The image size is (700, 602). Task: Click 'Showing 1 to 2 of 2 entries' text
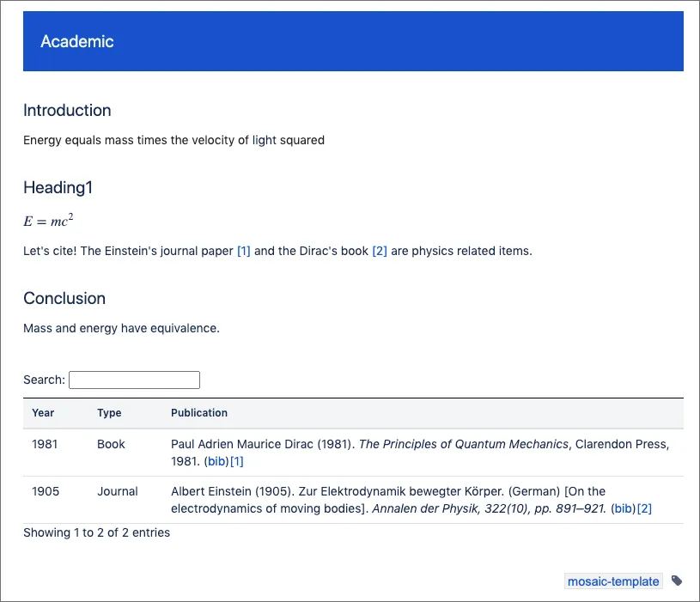[96, 532]
